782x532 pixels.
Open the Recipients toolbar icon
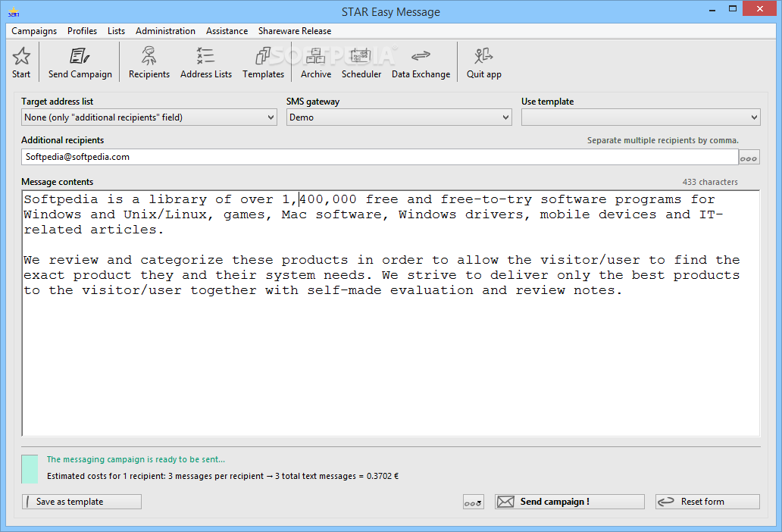[149, 56]
